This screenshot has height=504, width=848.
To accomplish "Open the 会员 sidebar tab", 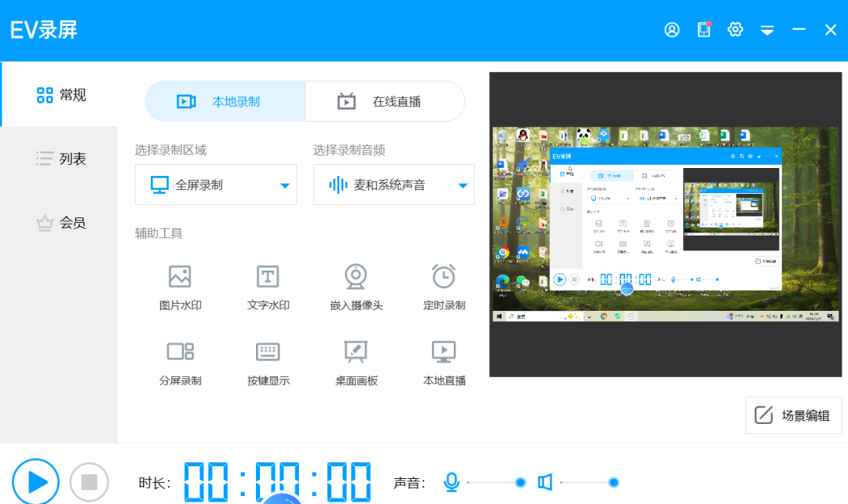I will click(60, 222).
